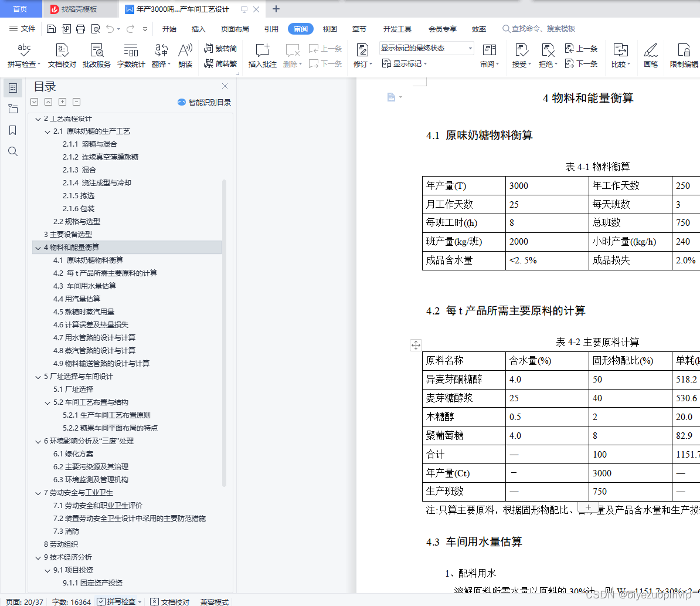
Task: Switch to the 引用 ribbon tab
Action: click(x=271, y=29)
